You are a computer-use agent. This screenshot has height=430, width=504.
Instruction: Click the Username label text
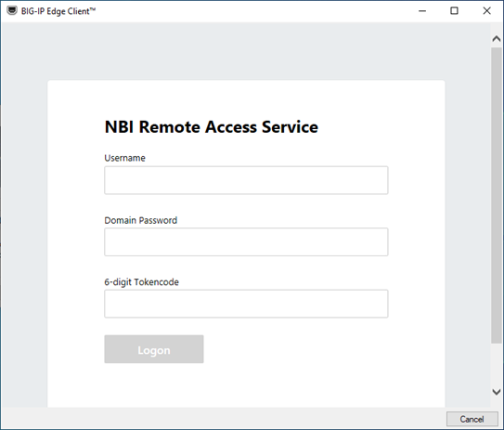[124, 158]
